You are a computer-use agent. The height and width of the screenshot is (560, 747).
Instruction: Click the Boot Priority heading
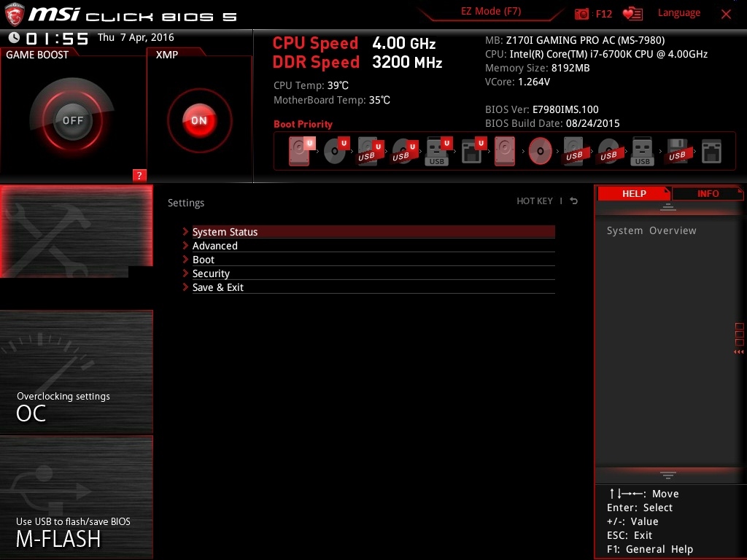303,124
